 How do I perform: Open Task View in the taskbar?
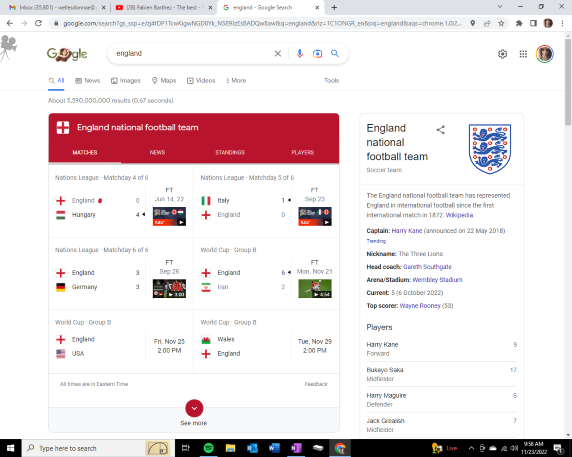click(186, 448)
